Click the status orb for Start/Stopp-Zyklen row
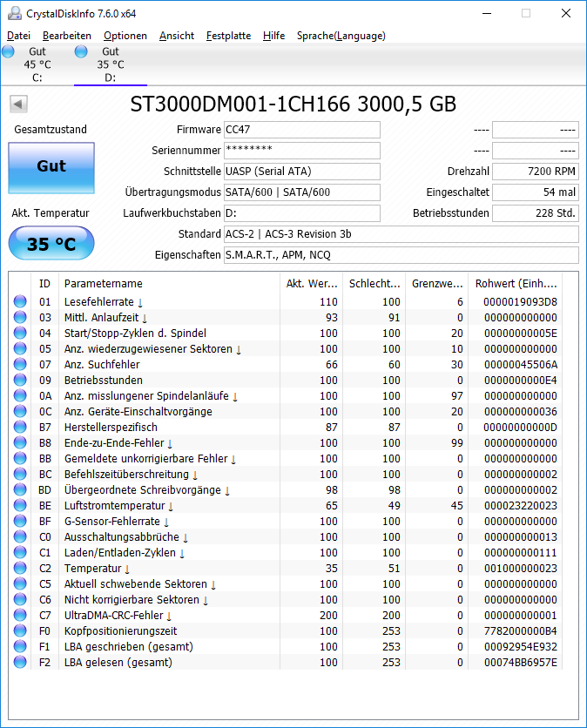The height and width of the screenshot is (728, 587). [20, 333]
